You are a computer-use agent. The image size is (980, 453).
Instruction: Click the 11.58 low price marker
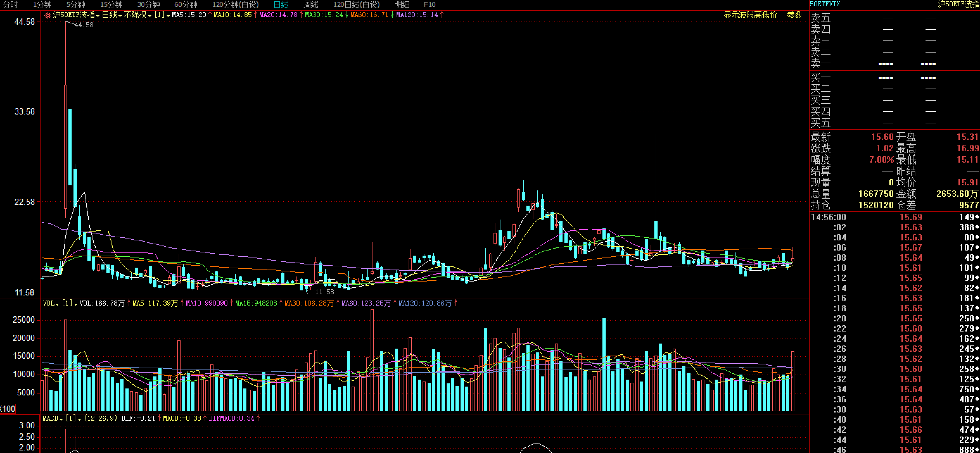(325, 292)
